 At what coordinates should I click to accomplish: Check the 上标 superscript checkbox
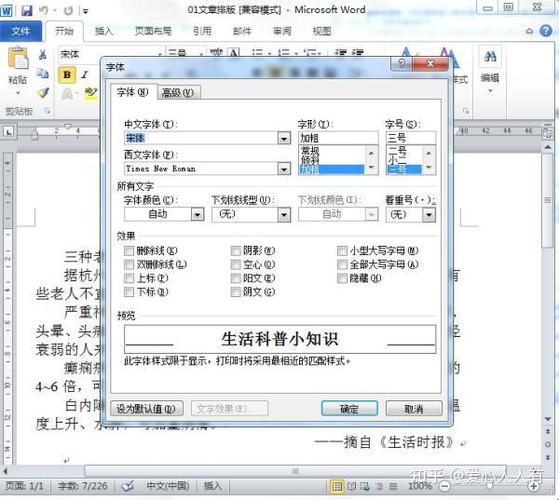[129, 278]
